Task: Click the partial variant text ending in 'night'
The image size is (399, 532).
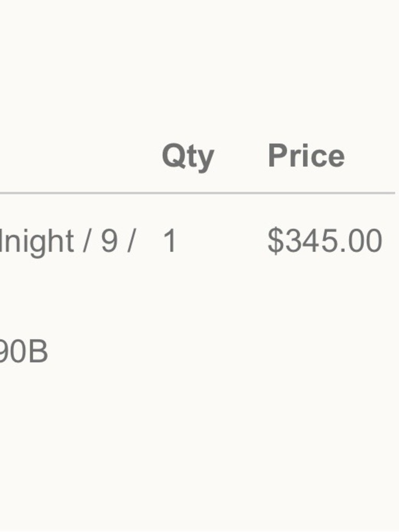Action: click(x=37, y=242)
